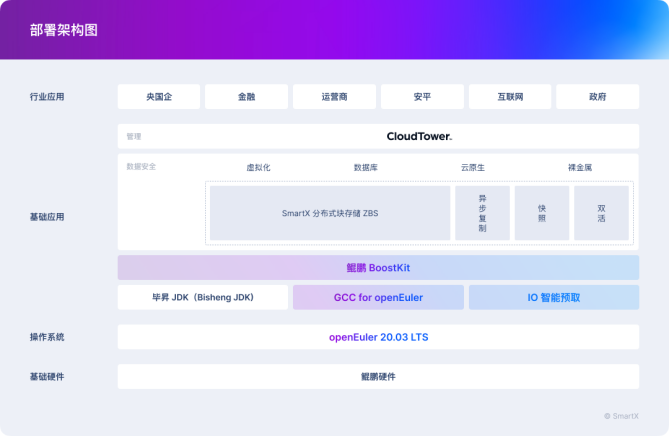Click the CloudTower logo

419,136
